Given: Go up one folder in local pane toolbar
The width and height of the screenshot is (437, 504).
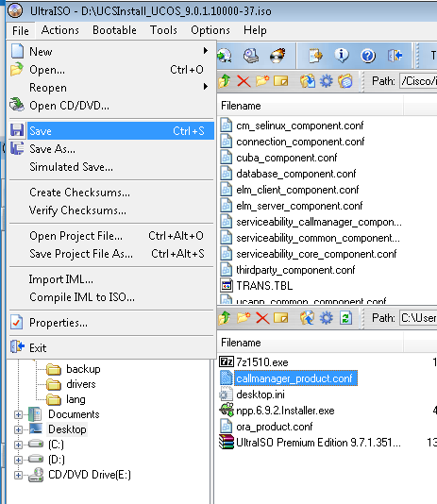Looking at the screenshot, I should click(x=225, y=318).
